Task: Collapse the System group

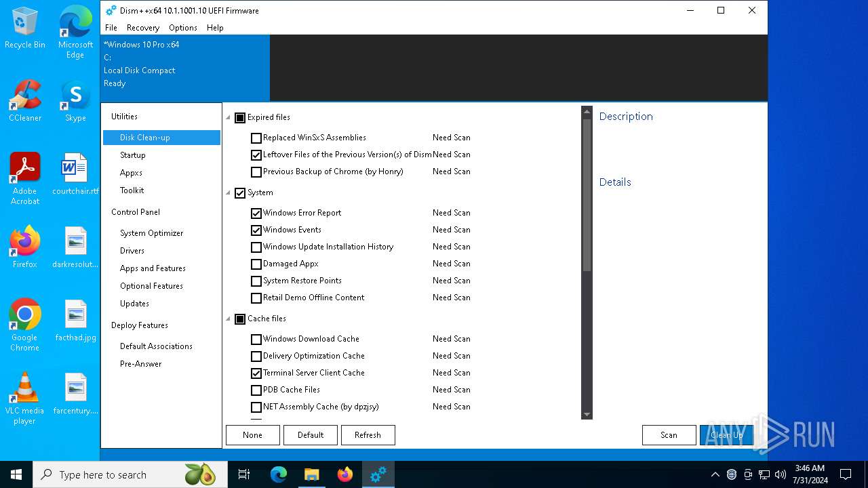Action: click(x=229, y=193)
